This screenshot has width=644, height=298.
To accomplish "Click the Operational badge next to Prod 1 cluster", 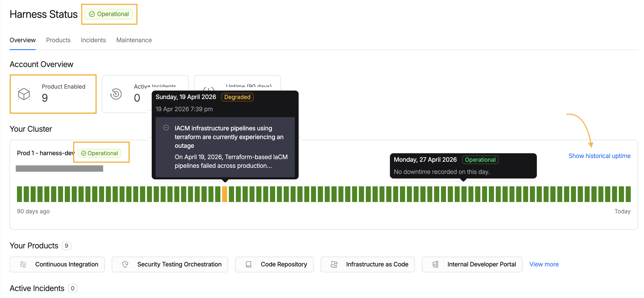I will tap(100, 153).
